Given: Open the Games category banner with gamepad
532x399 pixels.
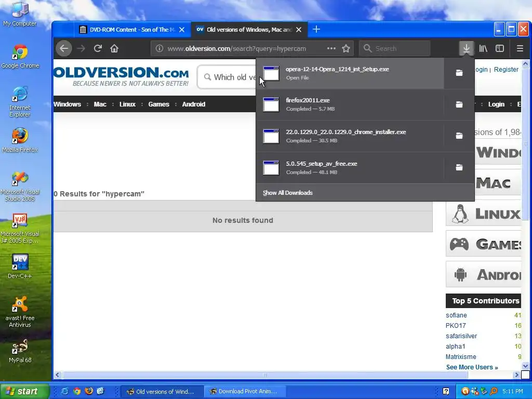Looking at the screenshot, I should click(483, 244).
